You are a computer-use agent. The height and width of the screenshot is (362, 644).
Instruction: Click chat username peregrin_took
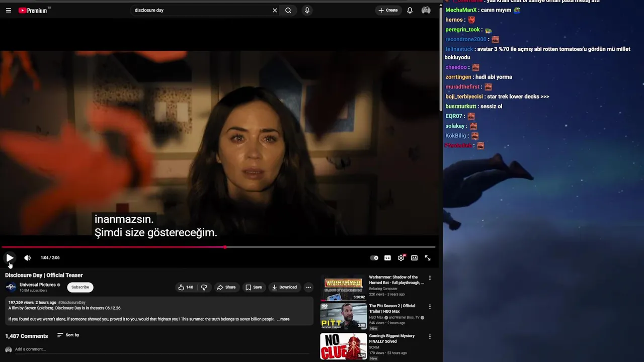click(463, 30)
